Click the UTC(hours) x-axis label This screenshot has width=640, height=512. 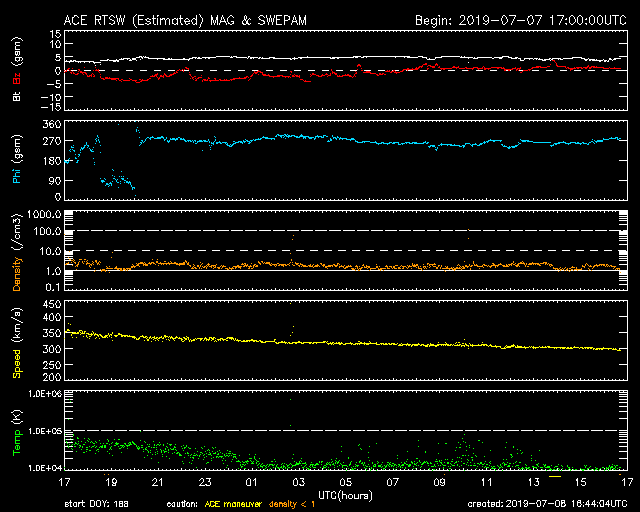tap(345, 496)
